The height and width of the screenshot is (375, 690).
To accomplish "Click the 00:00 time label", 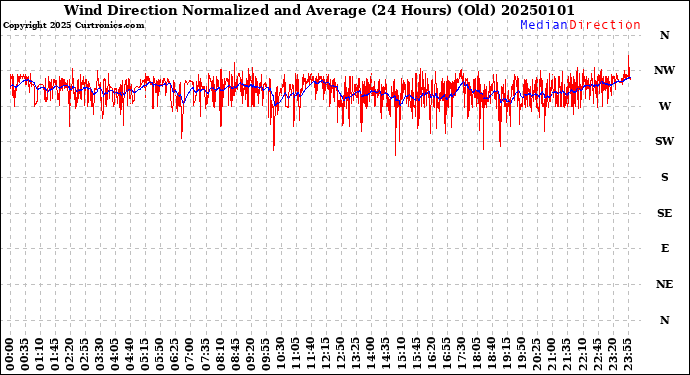I will 10,354.
